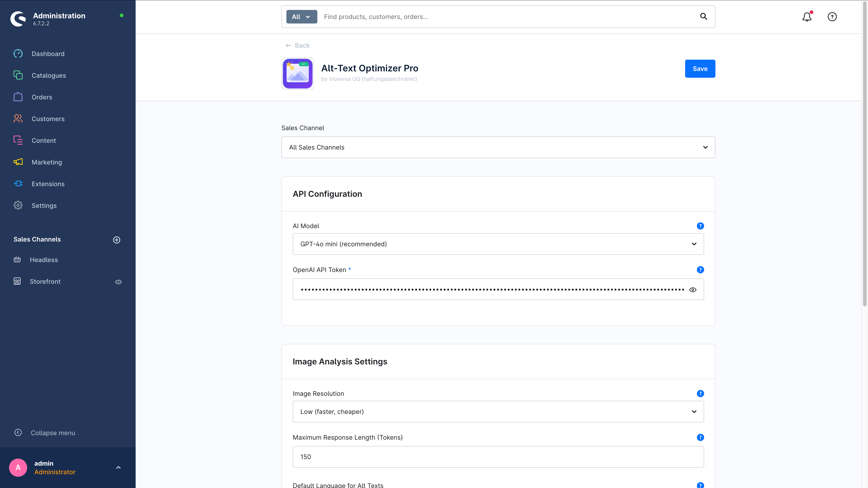
Task: Open the notifications bell
Action: point(807,16)
